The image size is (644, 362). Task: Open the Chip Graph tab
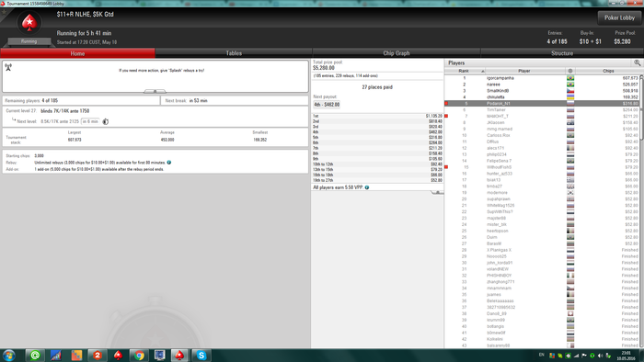[x=397, y=53]
